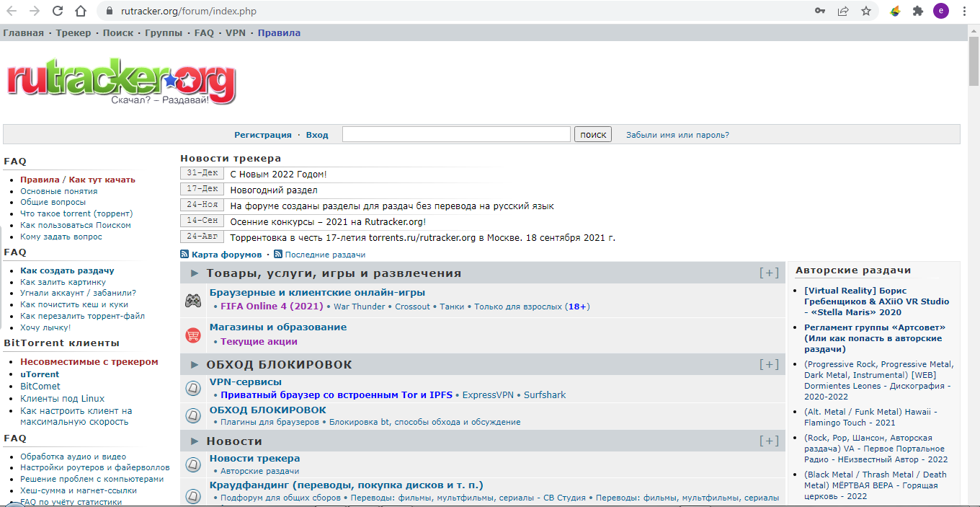Image resolution: width=980 pixels, height=507 pixels.
Task: Open Новогодний раздел news item
Action: coord(274,190)
